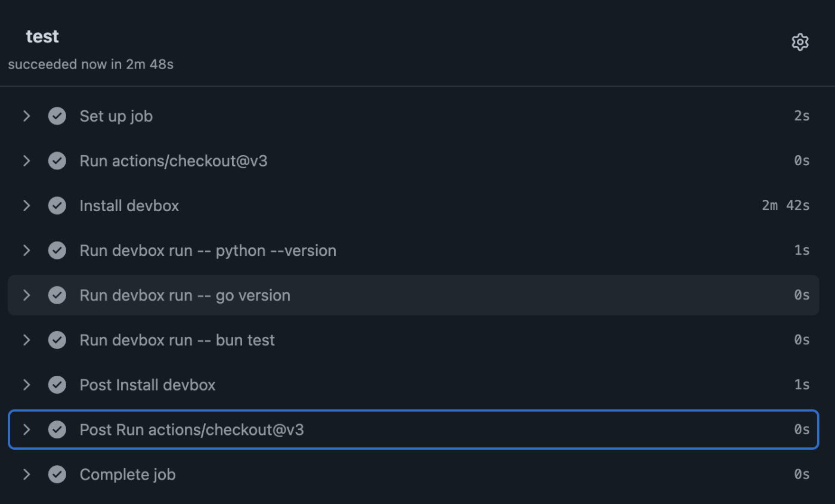Viewport: 835px width, 504px height.
Task: Click the 2m 42s duration for Install devbox
Action: [x=785, y=206]
